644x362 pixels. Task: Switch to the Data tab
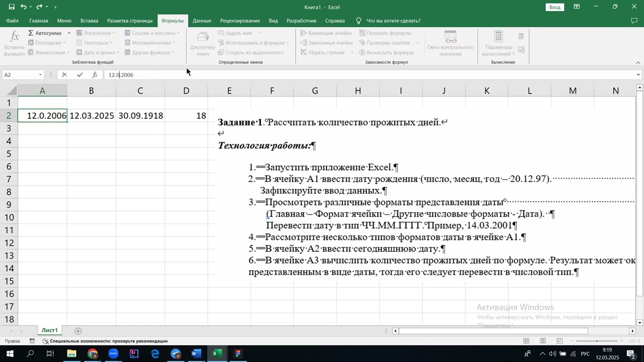202,21
